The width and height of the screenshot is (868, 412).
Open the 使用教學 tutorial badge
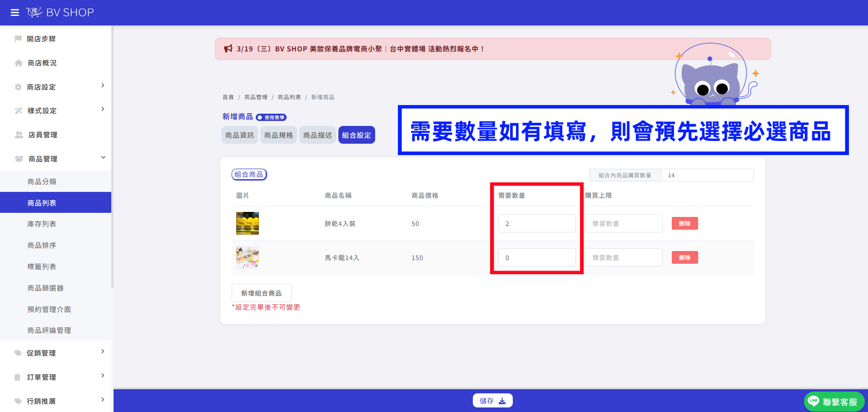271,117
